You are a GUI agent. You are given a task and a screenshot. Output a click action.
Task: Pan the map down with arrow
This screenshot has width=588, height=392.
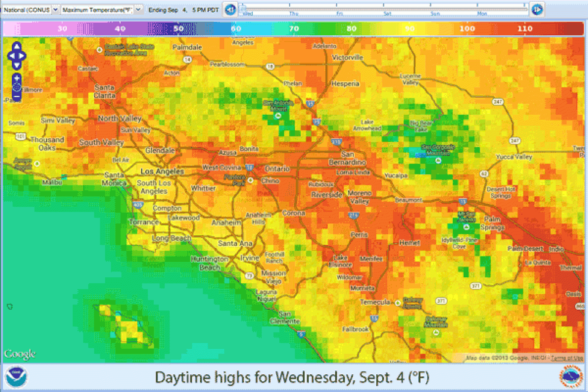click(16, 65)
